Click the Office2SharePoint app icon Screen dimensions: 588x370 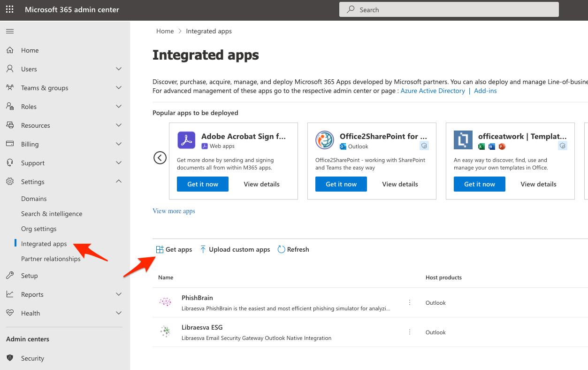pyautogui.click(x=325, y=140)
